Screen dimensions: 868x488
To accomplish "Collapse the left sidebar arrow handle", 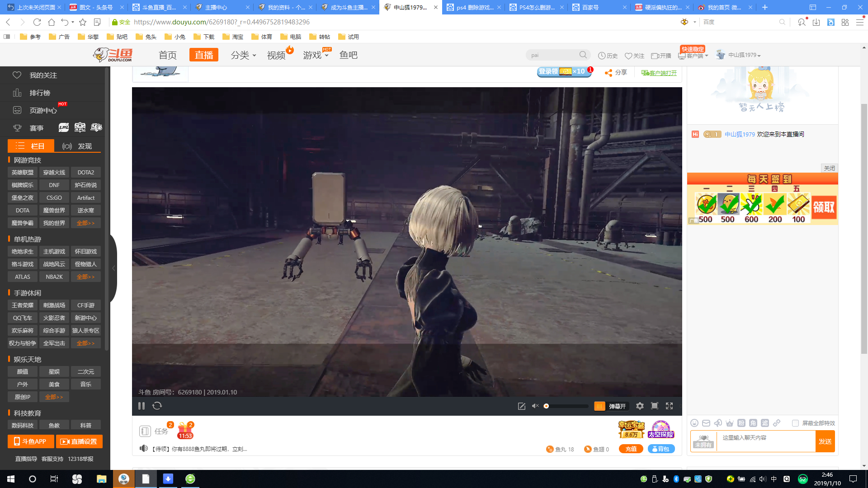I will [x=113, y=268].
